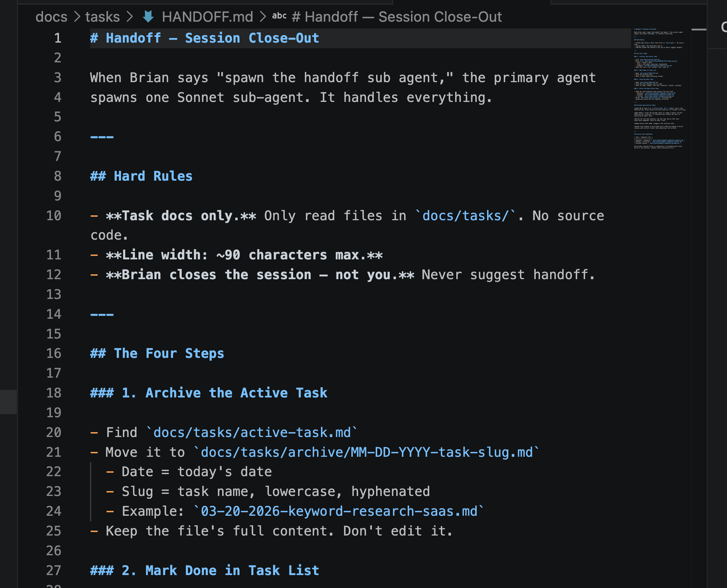Click the gutter beside line 20
The image size is (727, 588).
click(x=54, y=432)
